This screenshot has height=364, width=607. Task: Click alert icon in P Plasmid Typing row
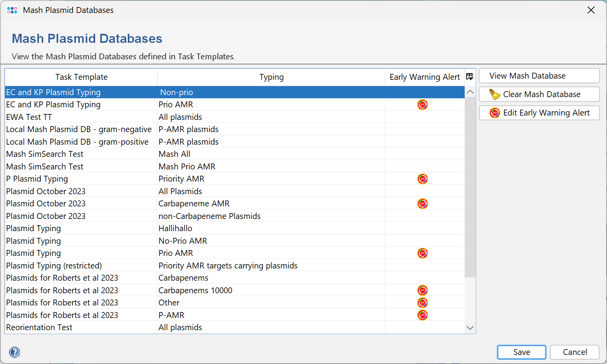422,179
